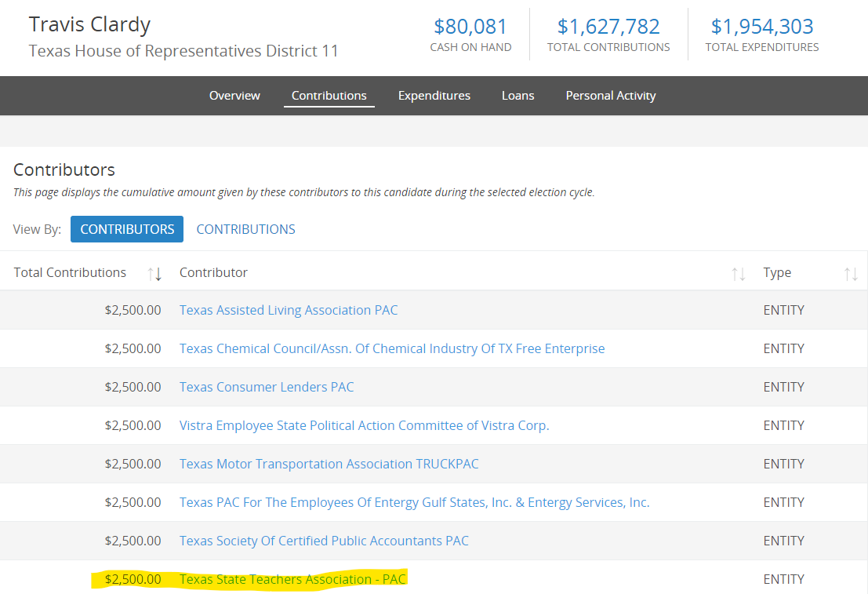Open Texas Motor Transportation Association TRUCKPAC link
Screen dimensions: 868x594
coord(329,464)
